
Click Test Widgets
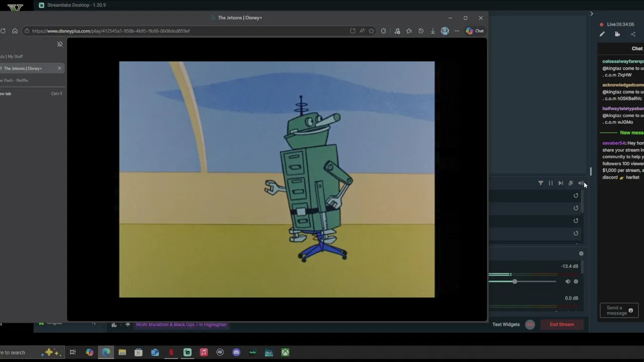(506, 324)
